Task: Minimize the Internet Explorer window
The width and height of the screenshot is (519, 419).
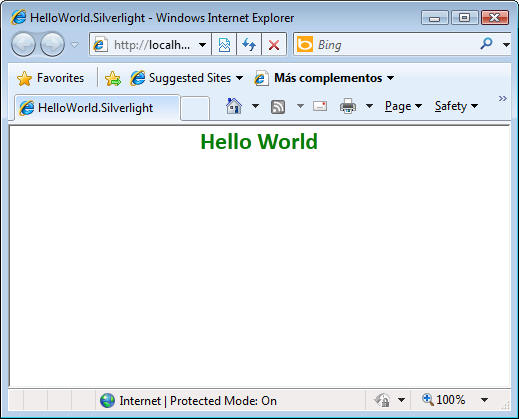Action: click(435, 18)
